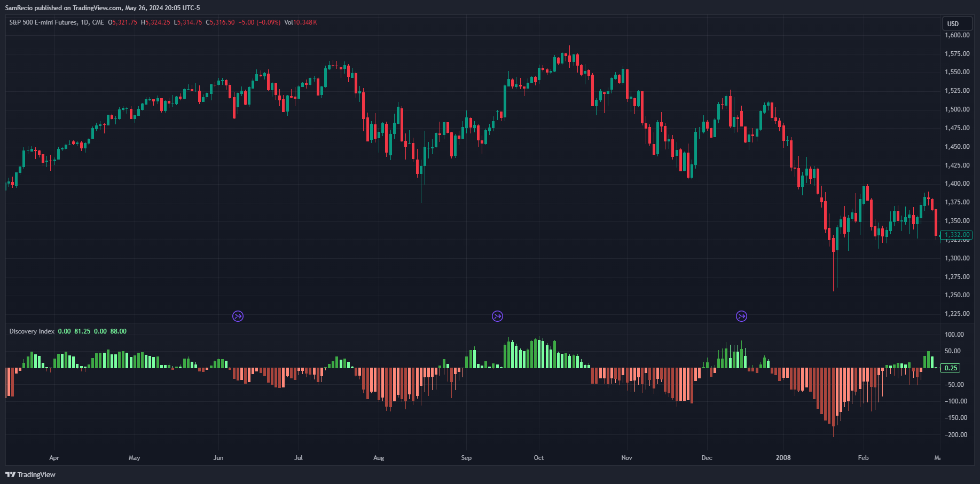Click the 1,300.00 price axis label
This screenshot has width=980, height=484.
point(957,258)
